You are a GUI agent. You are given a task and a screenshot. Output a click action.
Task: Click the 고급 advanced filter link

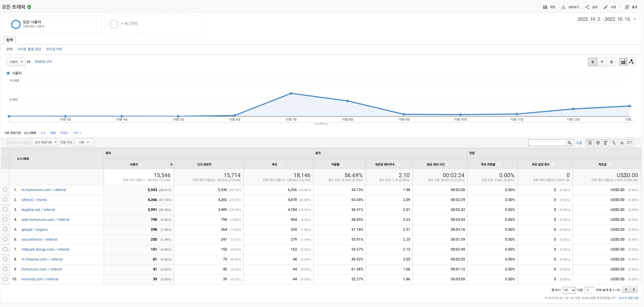pyautogui.click(x=579, y=143)
